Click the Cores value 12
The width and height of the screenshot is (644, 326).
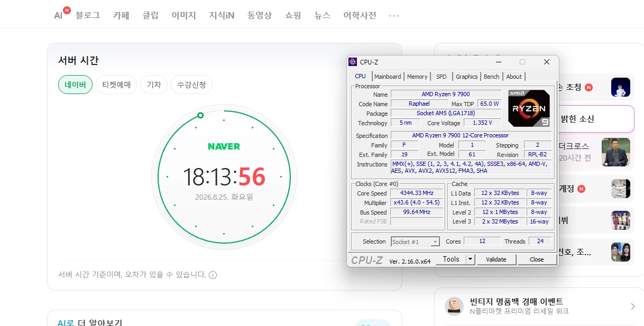point(482,241)
